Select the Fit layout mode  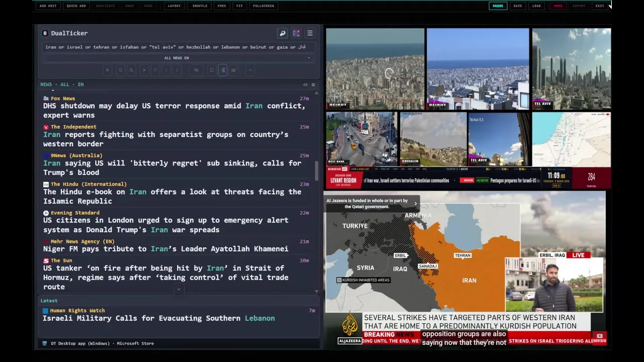(239, 6)
